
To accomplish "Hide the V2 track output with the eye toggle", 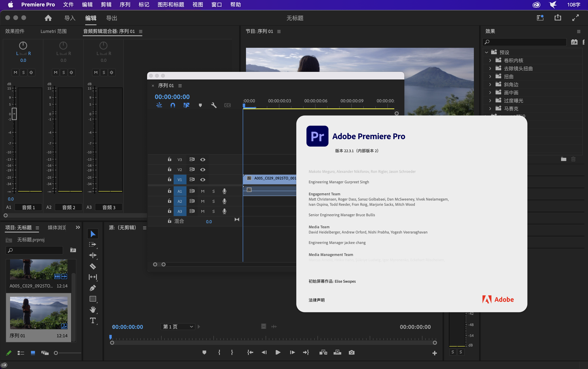I will click(203, 169).
